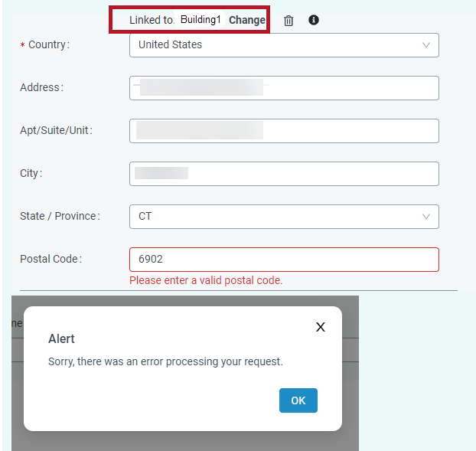
Task: Confirm the alert by clicking OK
Action: coord(298,400)
